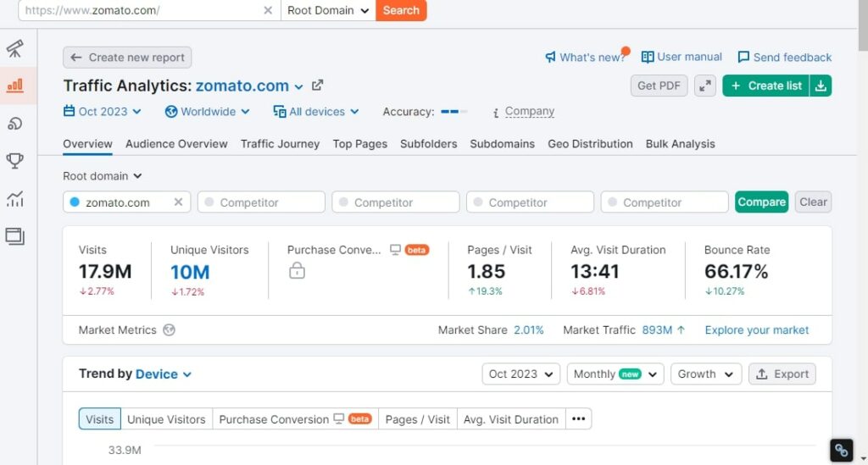
Task: Click the megaphone What's new icon
Action: click(550, 58)
